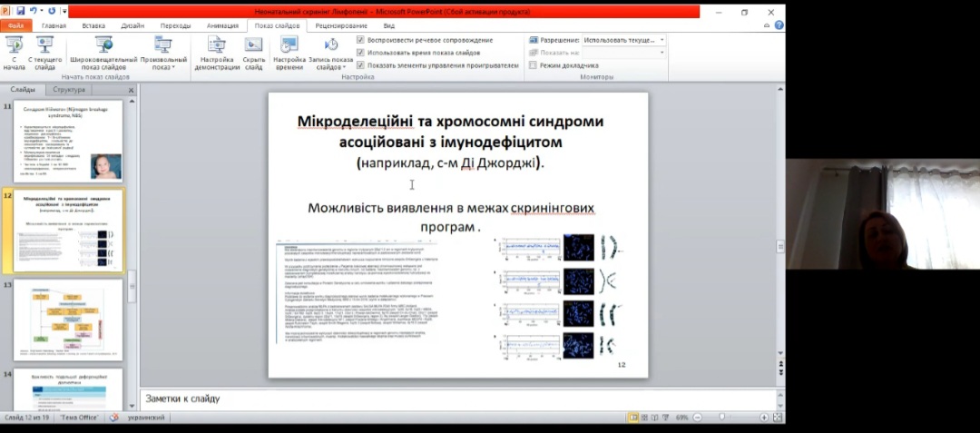This screenshot has width=980, height=433.
Task: Toggle 'Использовать время показа слайдов' checkbox
Action: tap(361, 53)
